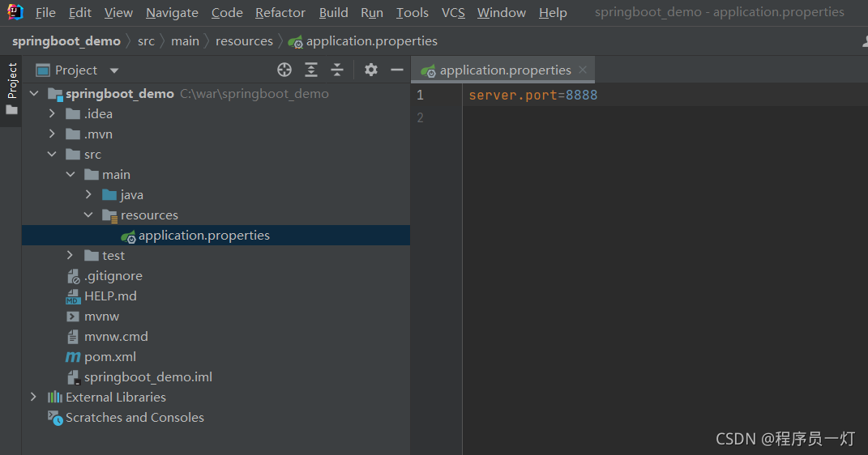Open the Build menu
This screenshot has width=868, height=455.
(x=333, y=12)
